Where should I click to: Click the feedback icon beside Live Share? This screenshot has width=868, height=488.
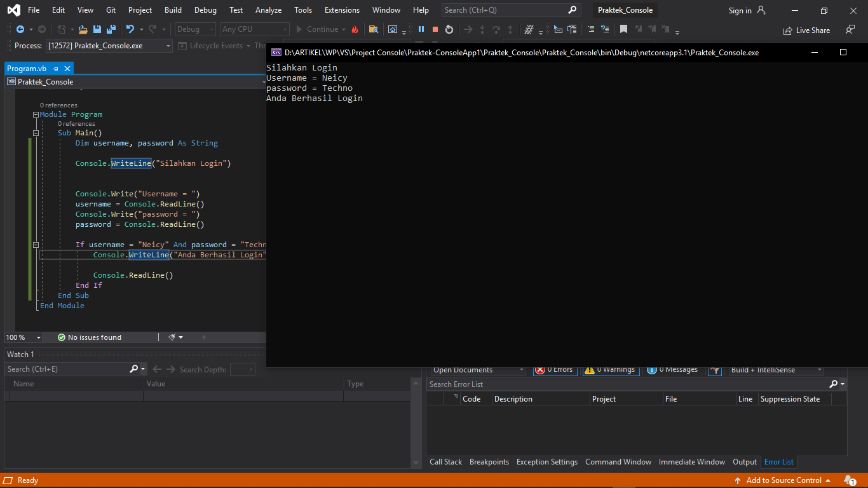850,30
